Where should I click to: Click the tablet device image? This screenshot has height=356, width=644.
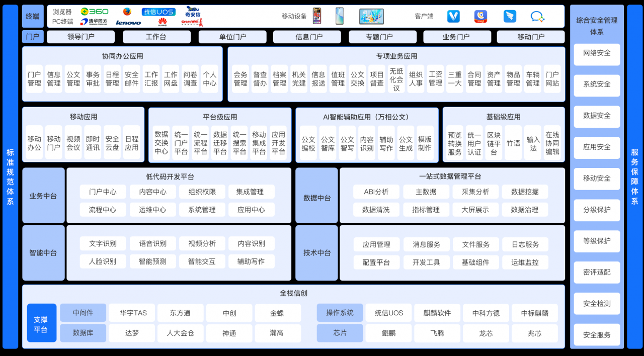(371, 16)
